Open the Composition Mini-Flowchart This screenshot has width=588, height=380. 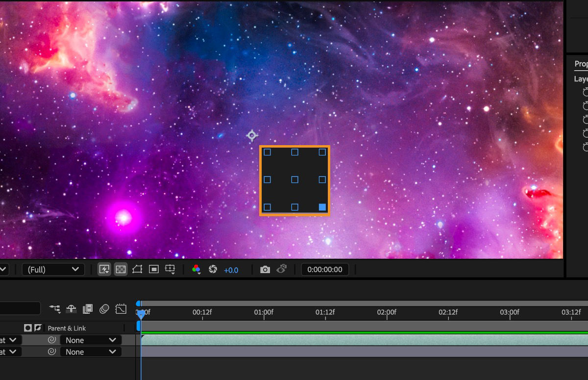point(55,309)
